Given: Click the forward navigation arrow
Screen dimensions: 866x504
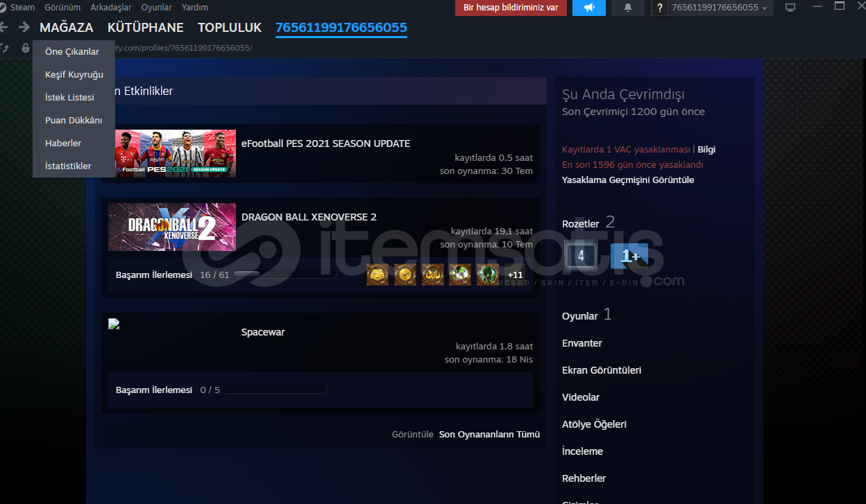Looking at the screenshot, I should pyautogui.click(x=24, y=27).
